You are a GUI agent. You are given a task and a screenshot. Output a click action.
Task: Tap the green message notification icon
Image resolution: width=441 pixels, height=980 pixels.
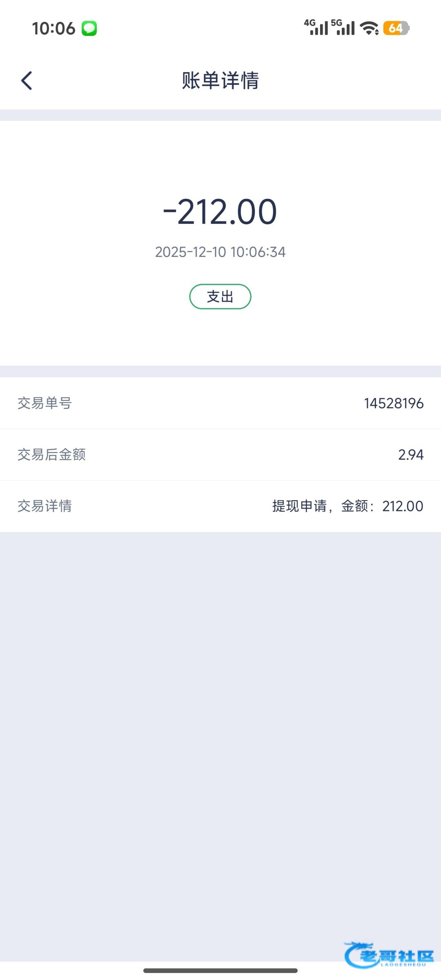(89, 29)
